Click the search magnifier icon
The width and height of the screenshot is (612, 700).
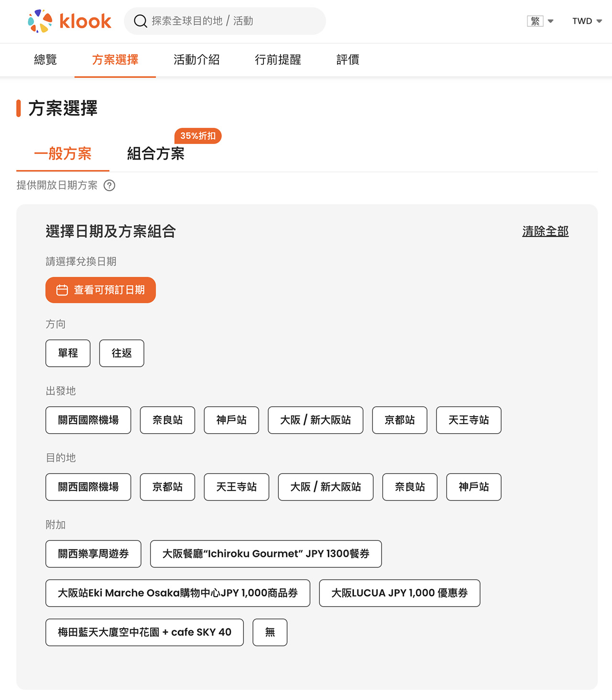pyautogui.click(x=140, y=21)
